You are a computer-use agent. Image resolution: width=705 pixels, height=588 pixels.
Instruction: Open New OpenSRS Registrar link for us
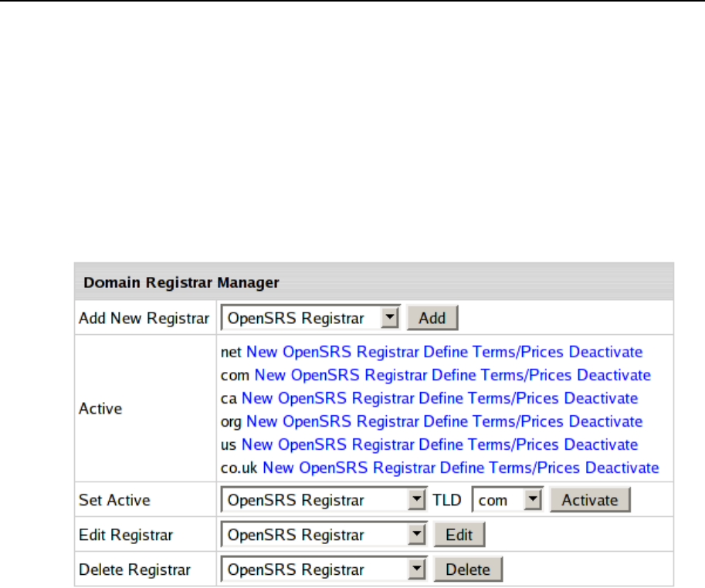point(327,444)
